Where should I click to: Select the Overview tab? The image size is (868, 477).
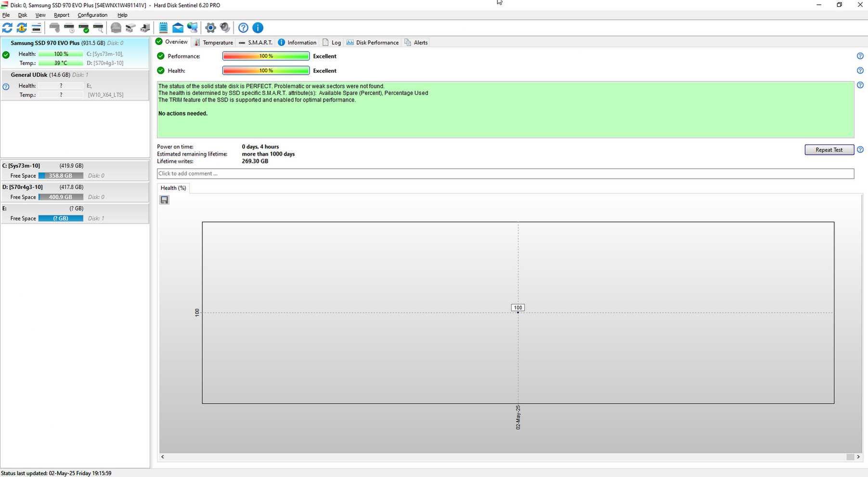coord(172,42)
